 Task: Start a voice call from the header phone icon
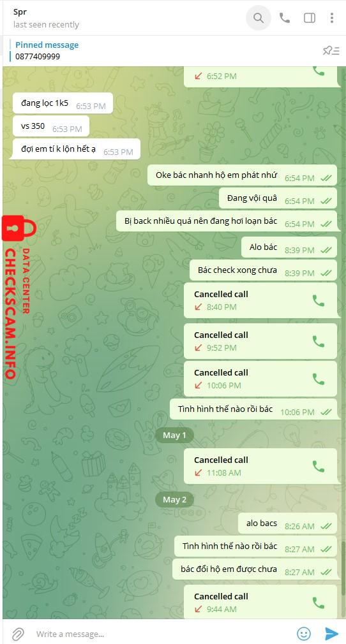tap(284, 18)
